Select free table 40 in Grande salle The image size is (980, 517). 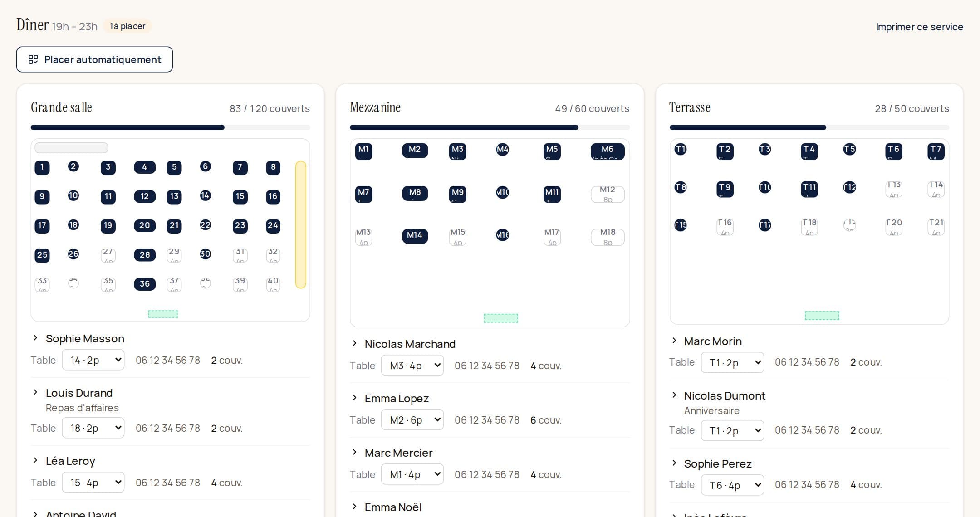tap(273, 284)
